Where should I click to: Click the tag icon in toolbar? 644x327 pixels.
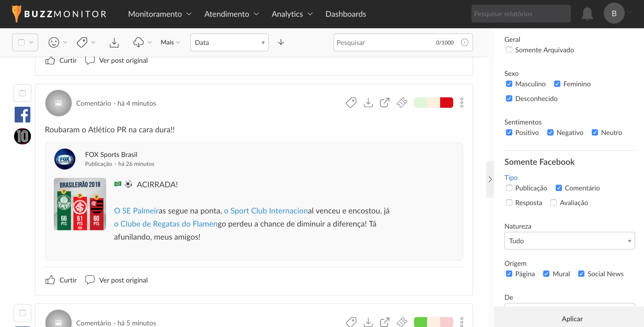coord(82,42)
